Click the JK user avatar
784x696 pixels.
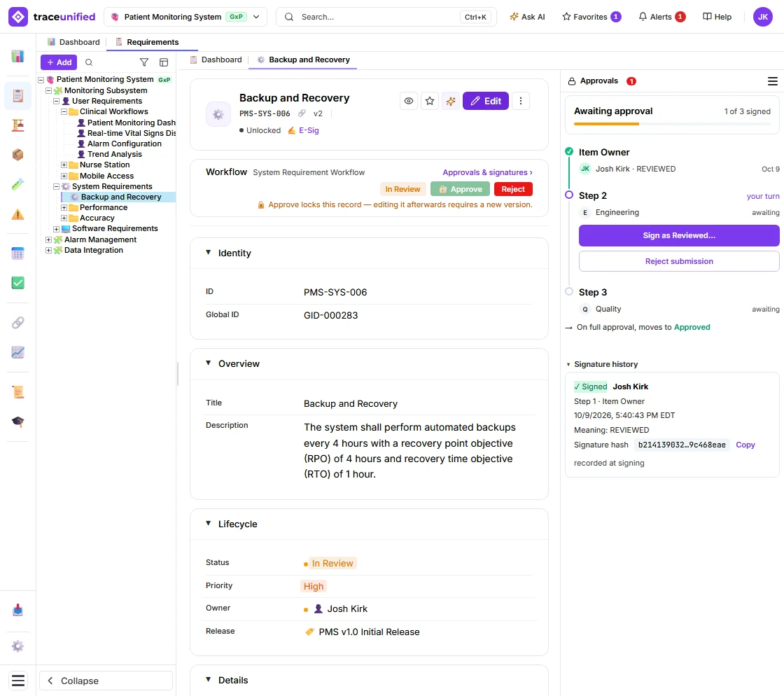tap(762, 17)
